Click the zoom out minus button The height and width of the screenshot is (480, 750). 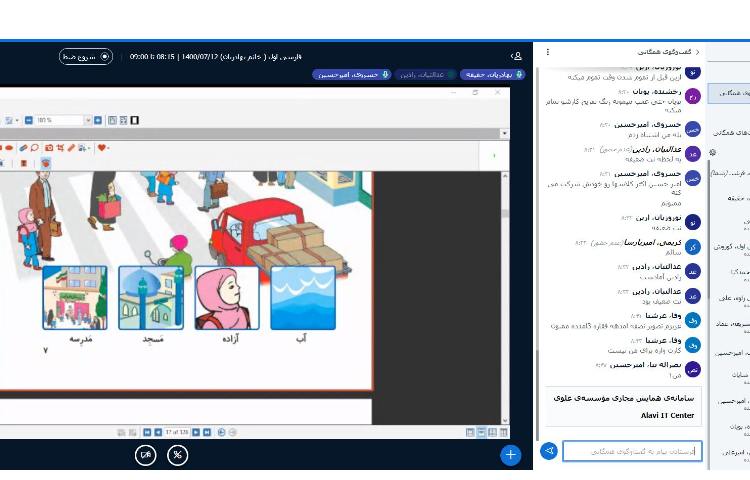[28, 120]
